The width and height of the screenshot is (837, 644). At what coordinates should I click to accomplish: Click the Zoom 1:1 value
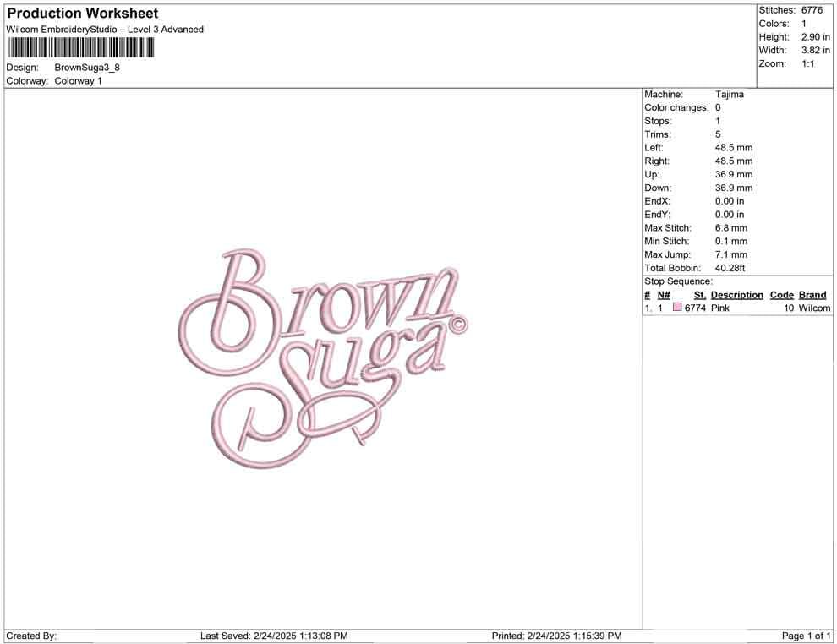coord(810,63)
